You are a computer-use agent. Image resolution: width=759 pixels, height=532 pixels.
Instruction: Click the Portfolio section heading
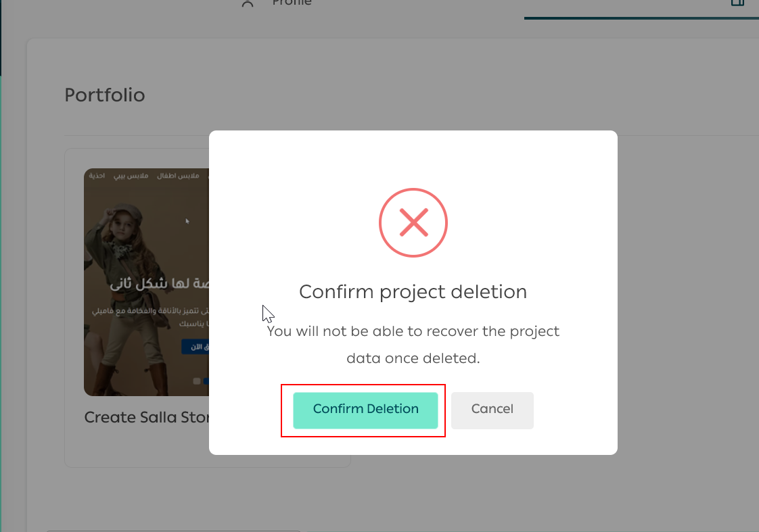105,95
